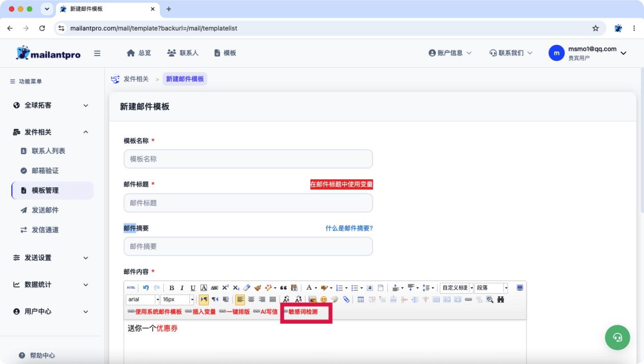Click the 邮件标题 input field
Screen dimensions: 644x364
coord(248,203)
